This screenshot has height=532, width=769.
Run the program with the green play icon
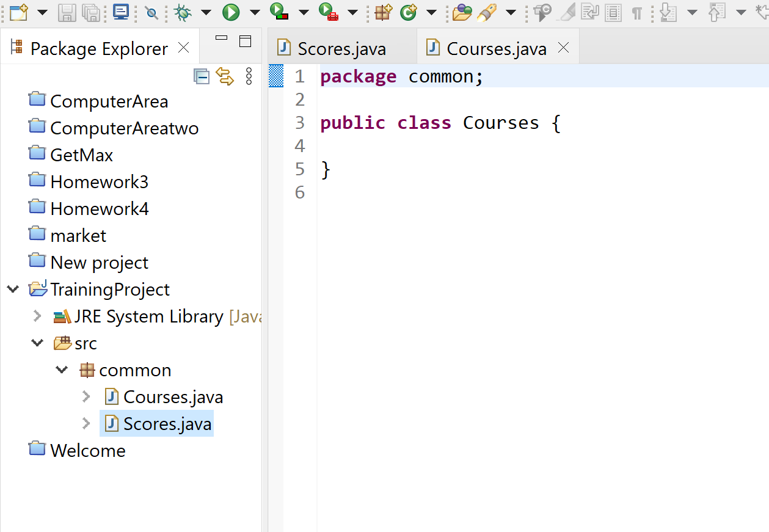[231, 12]
